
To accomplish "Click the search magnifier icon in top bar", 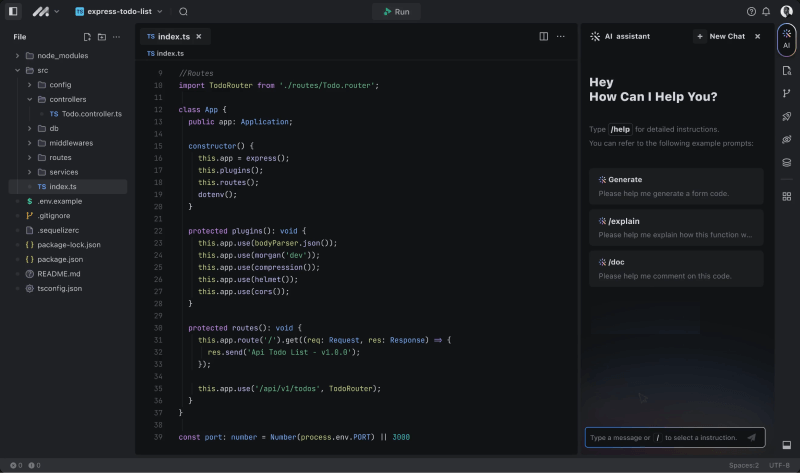I will point(183,11).
